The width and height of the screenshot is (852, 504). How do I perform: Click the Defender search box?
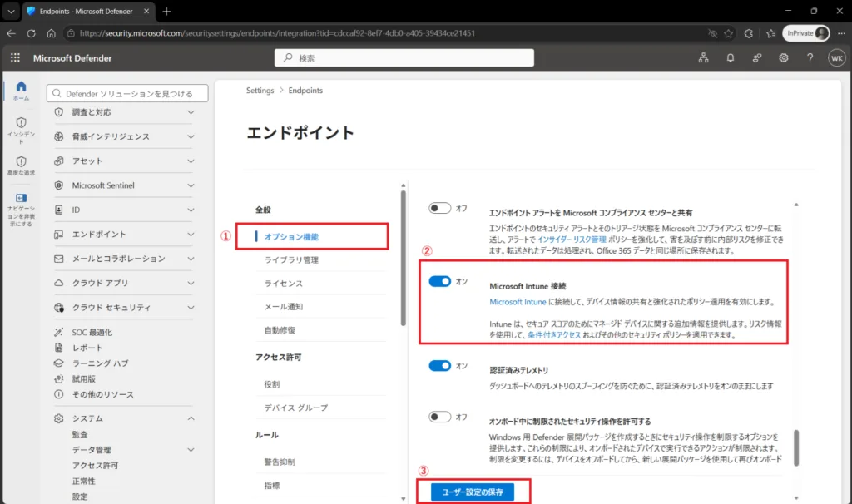point(404,58)
